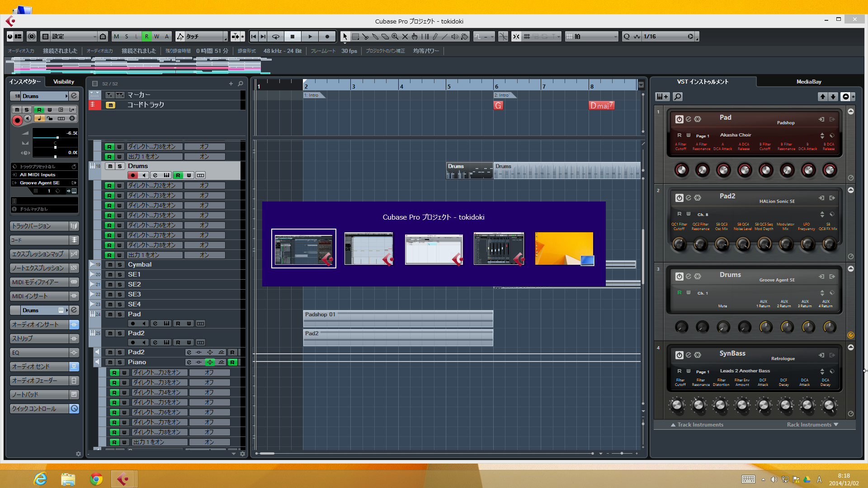This screenshot has height=488, width=868.
Task: Select the Draw pencil tool
Action: click(435, 37)
